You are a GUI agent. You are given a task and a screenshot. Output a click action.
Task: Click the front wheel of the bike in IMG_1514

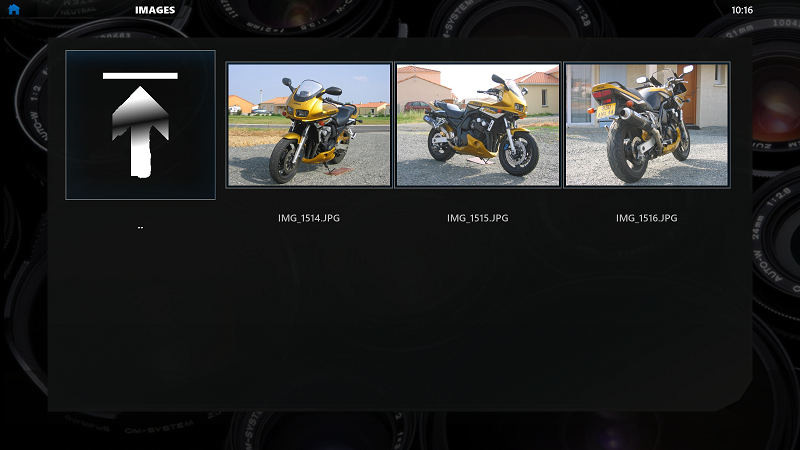tap(284, 161)
